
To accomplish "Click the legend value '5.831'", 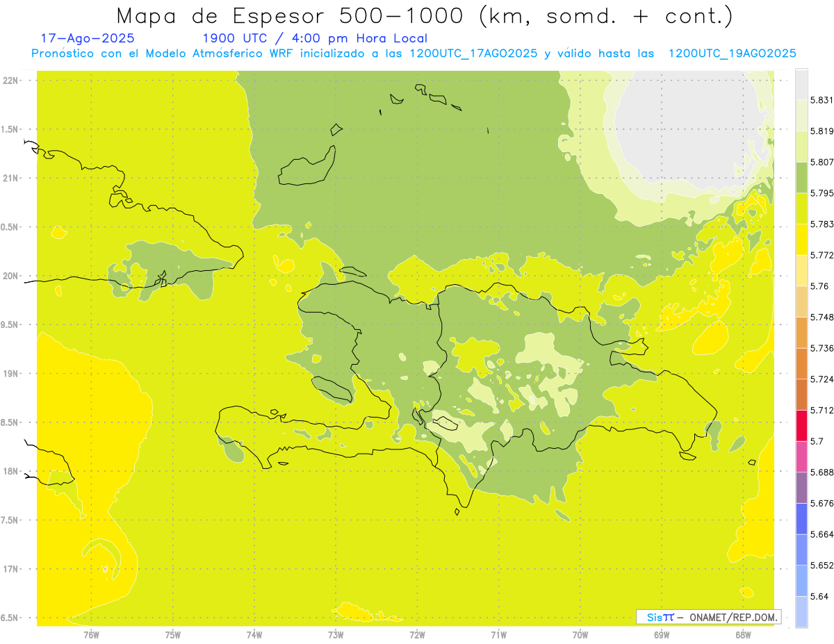I will click(x=821, y=100).
